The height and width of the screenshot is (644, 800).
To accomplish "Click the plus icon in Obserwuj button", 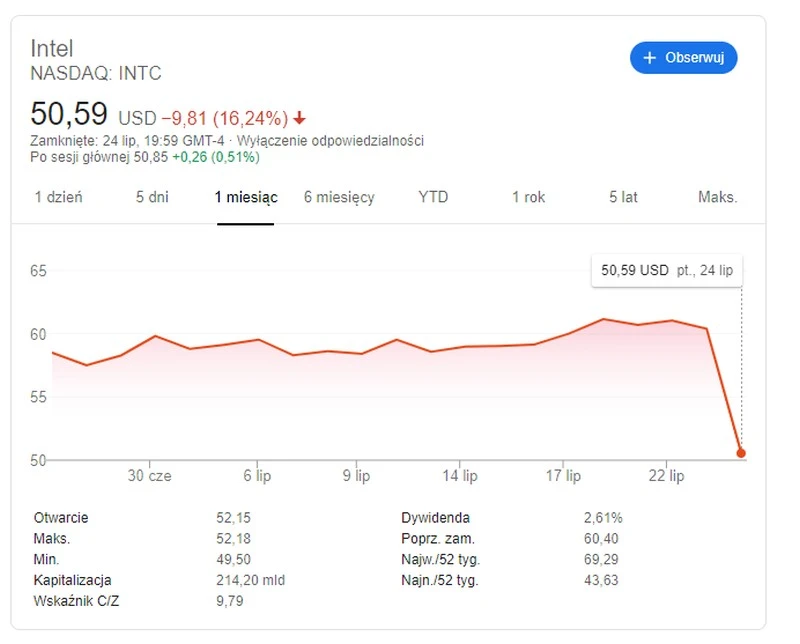I will pos(650,58).
